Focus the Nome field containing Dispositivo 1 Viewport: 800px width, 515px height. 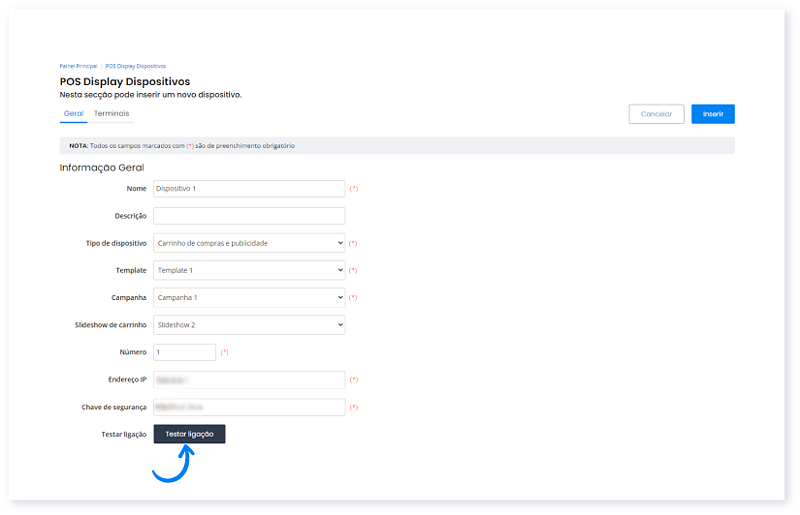point(248,188)
